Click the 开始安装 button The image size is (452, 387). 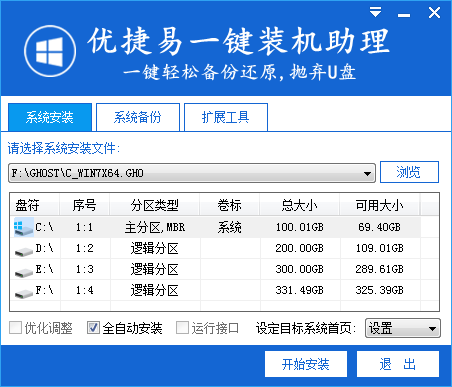(x=306, y=364)
